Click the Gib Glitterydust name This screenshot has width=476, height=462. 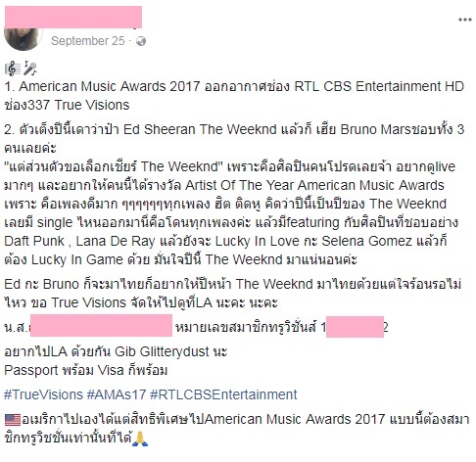click(162, 351)
